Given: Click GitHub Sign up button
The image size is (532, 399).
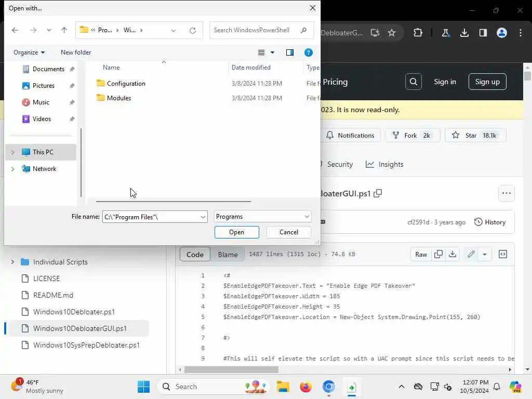Looking at the screenshot, I should (x=487, y=82).
